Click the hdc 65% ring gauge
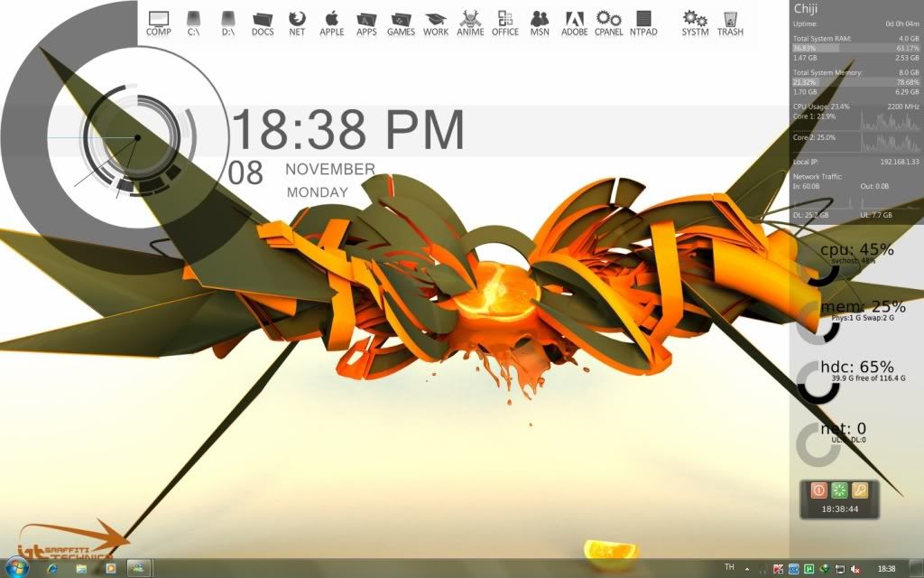924x578 pixels. pos(818,383)
